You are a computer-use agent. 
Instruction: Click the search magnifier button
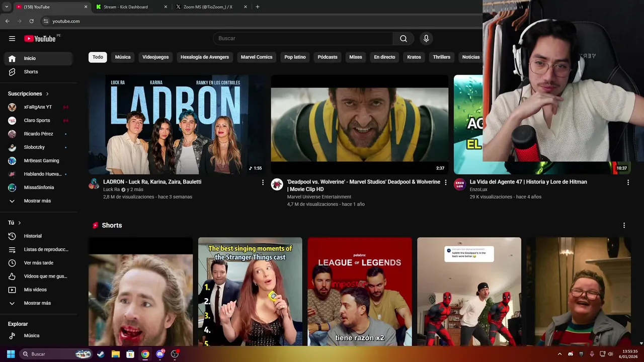404,39
